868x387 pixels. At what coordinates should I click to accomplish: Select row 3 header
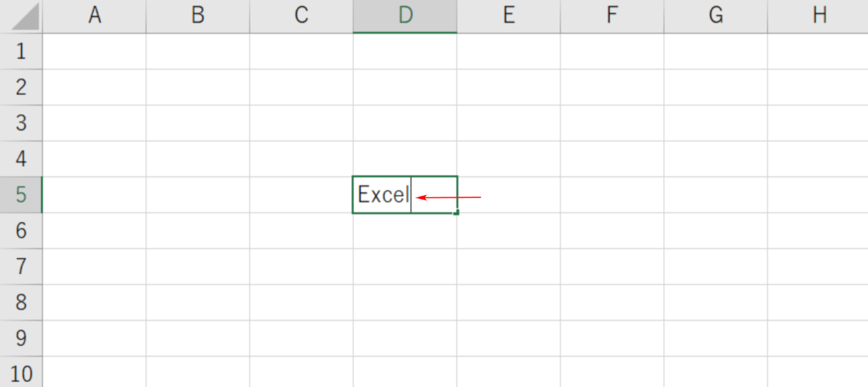21,123
